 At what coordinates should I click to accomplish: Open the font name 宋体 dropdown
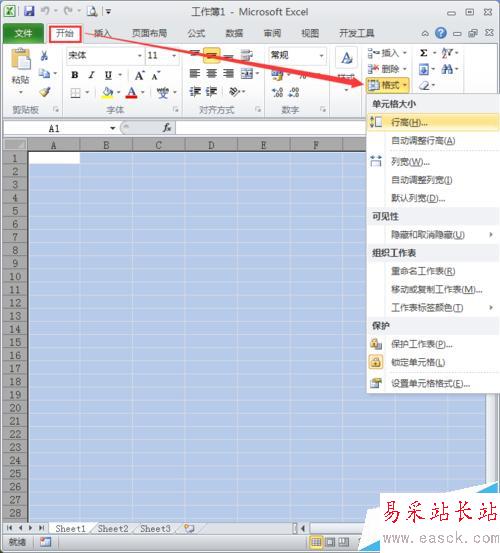click(x=140, y=56)
